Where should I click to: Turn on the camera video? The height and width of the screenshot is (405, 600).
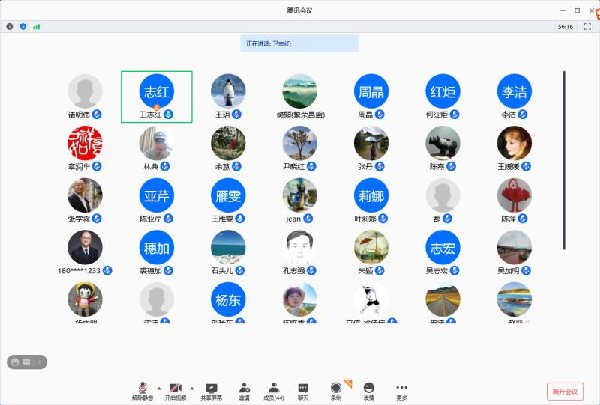[177, 388]
